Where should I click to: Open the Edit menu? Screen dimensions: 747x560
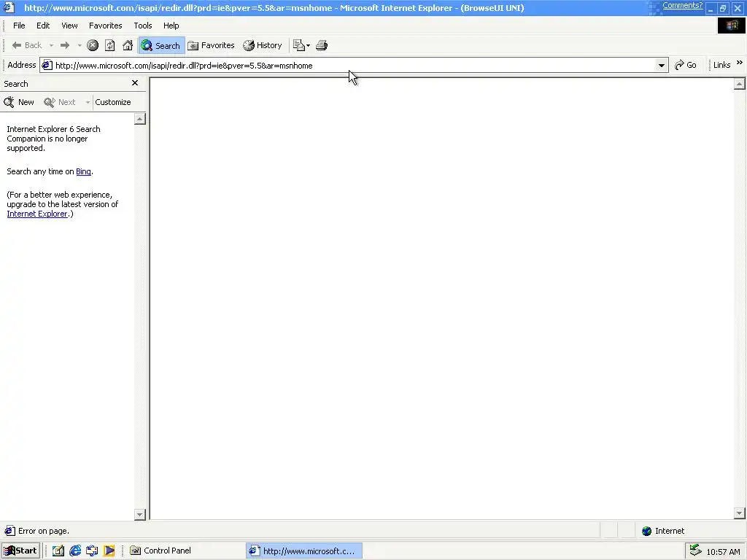point(43,26)
